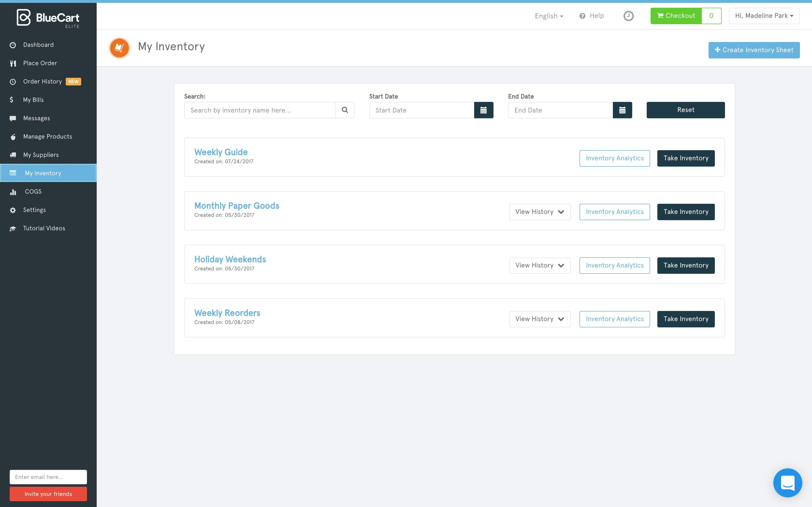Image resolution: width=812 pixels, height=507 pixels.
Task: Open the Madeline Park account dropdown
Action: 764,15
